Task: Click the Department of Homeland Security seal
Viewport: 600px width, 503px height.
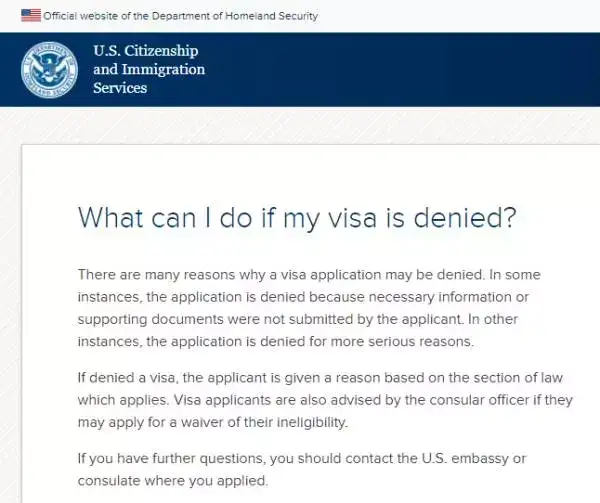Action: click(49, 69)
